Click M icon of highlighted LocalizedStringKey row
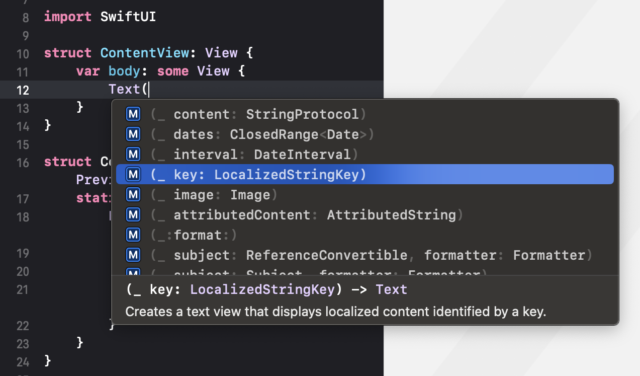 point(133,174)
